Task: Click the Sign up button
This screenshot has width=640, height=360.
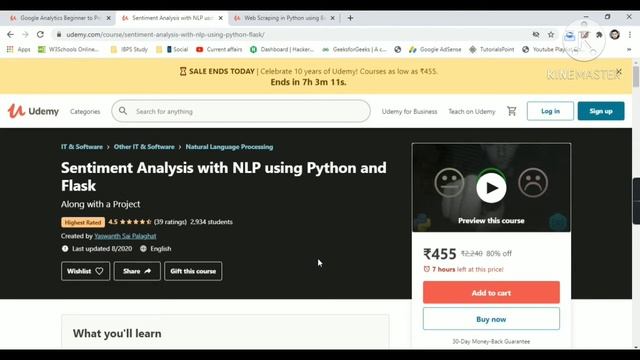Action: click(x=601, y=111)
